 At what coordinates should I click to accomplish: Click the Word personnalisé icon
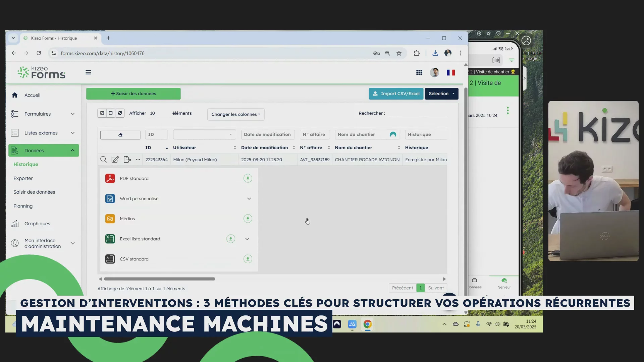coord(110,198)
